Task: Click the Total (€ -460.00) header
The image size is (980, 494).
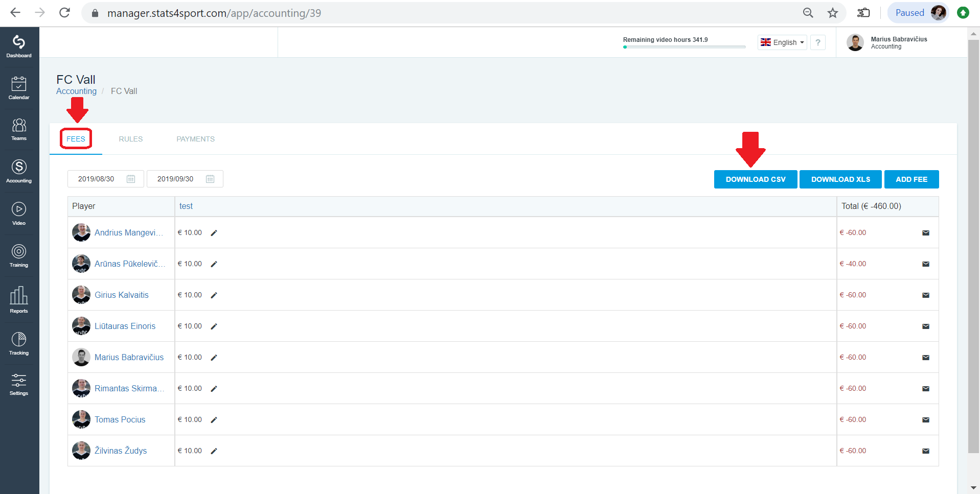Action: 871,206
